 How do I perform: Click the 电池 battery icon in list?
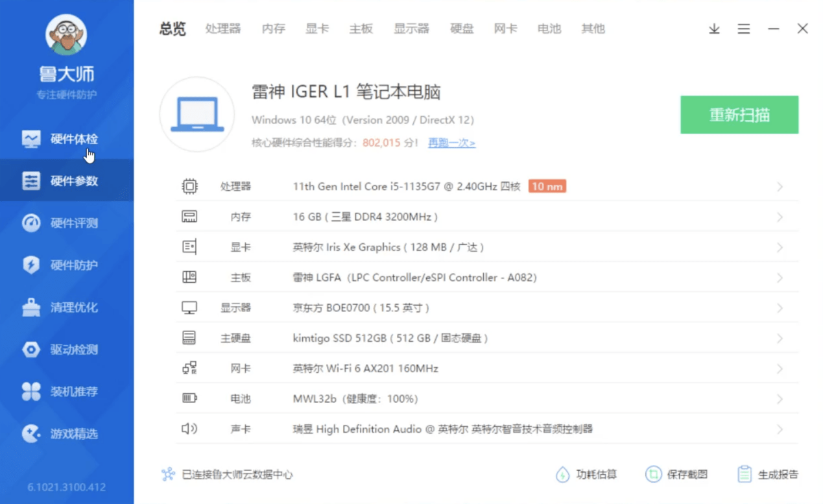pyautogui.click(x=189, y=399)
